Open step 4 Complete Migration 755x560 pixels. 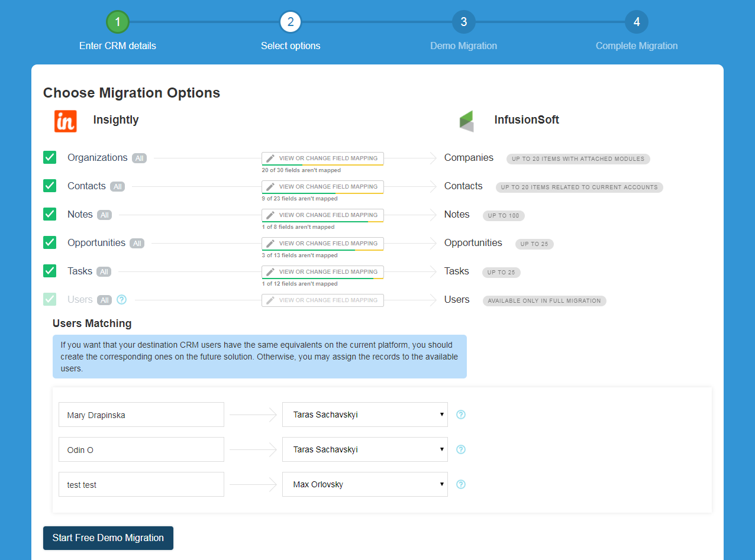[x=637, y=22]
